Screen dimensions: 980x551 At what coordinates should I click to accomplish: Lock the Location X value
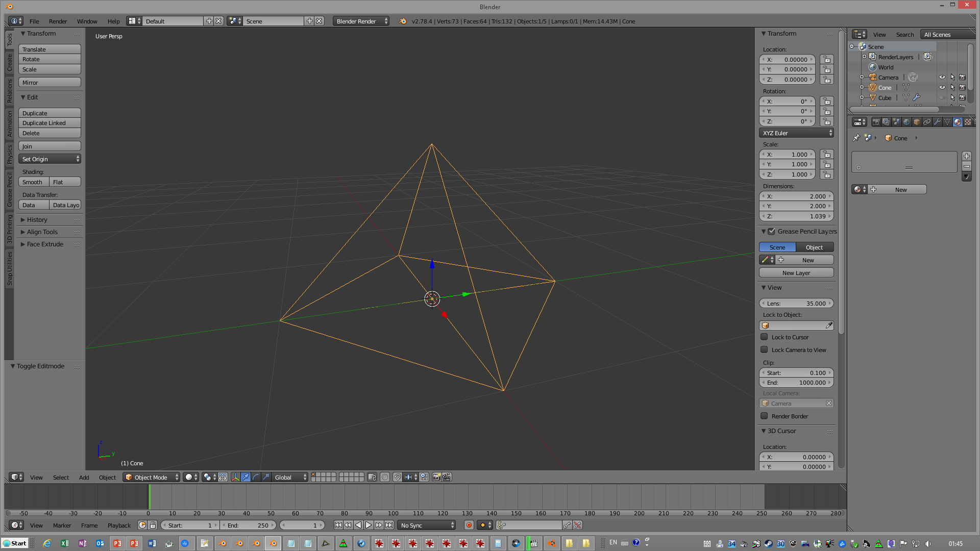point(827,59)
